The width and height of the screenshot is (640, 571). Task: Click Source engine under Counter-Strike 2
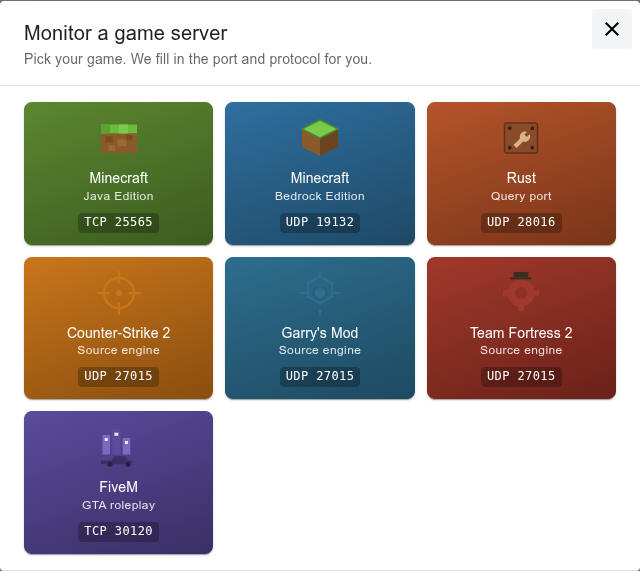118,350
